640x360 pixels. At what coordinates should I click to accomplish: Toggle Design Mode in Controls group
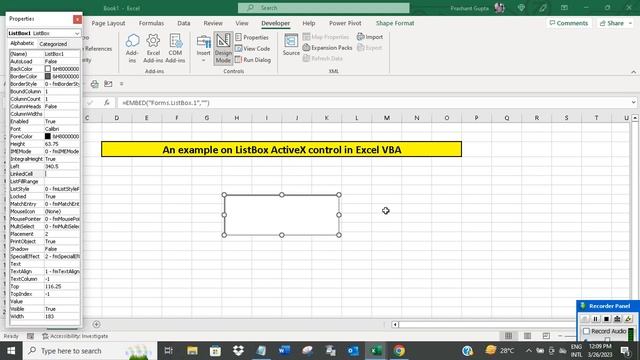(223, 48)
